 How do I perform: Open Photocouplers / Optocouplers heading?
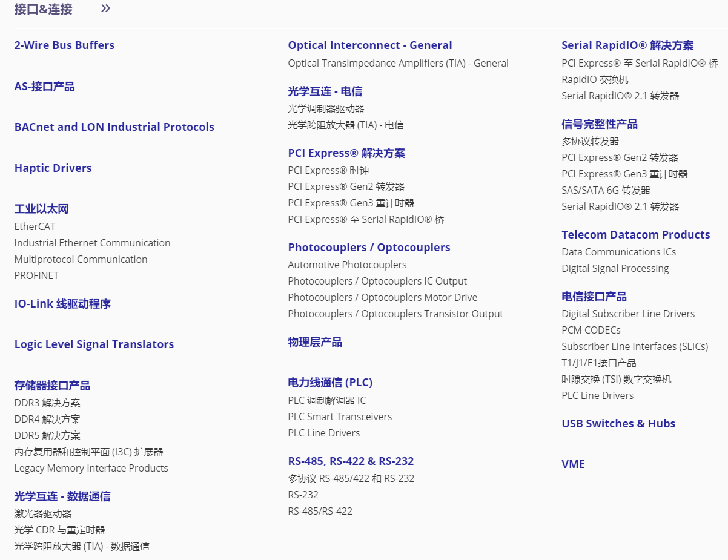coord(369,248)
